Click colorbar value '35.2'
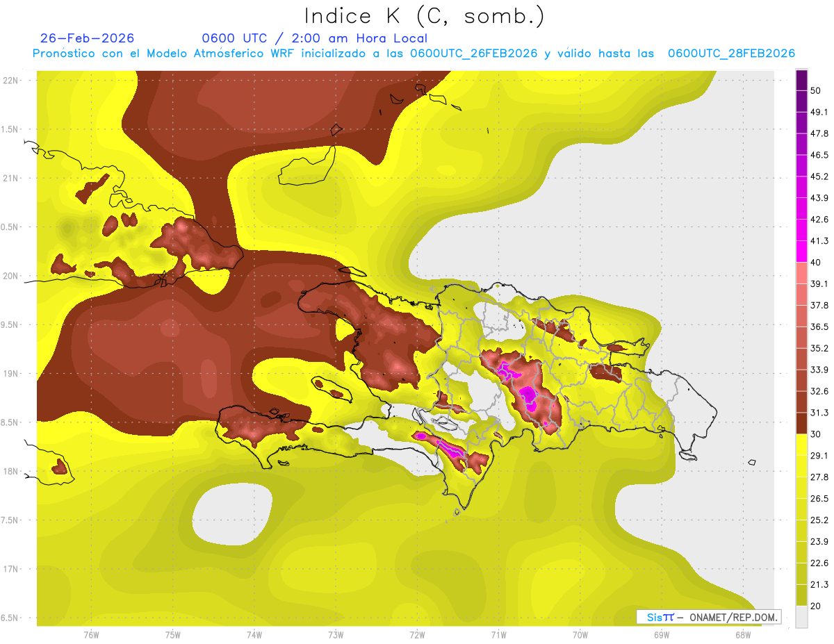Viewport: 834px width, 644px height. click(819, 348)
